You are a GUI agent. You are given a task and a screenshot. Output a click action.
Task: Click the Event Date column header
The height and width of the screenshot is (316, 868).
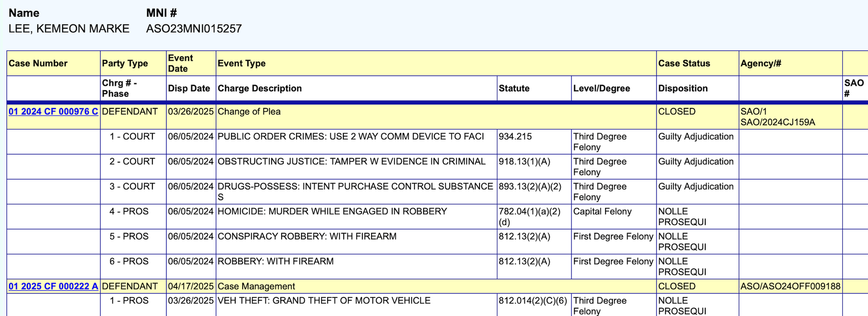(181, 63)
